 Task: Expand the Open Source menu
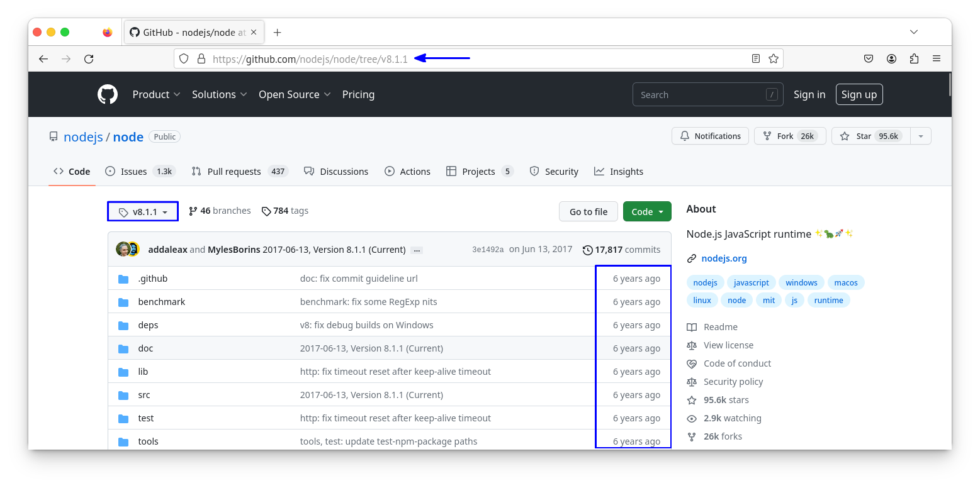tap(295, 94)
